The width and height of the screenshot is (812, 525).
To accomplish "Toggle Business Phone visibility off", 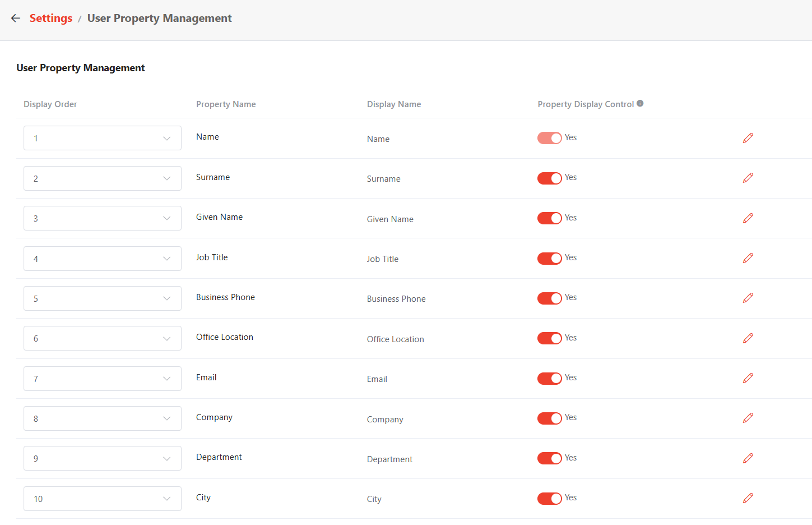I will click(x=550, y=298).
